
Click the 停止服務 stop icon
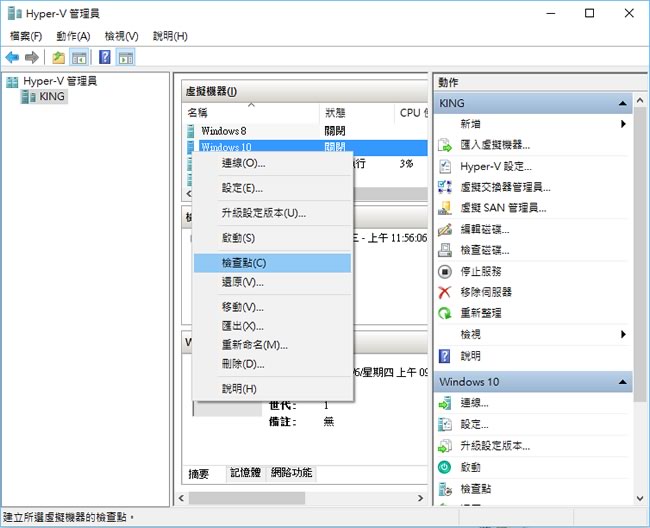coord(445,271)
